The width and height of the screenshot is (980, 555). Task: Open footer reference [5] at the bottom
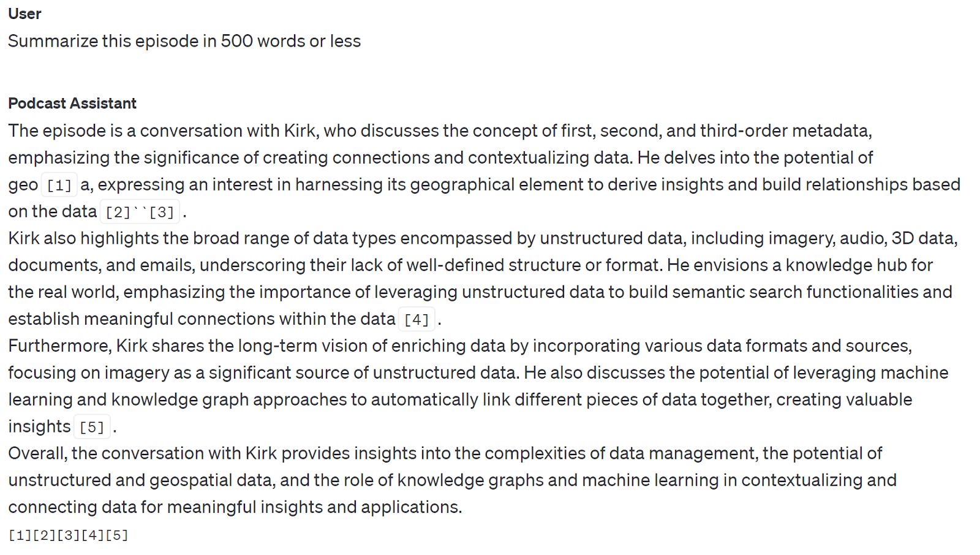116,535
